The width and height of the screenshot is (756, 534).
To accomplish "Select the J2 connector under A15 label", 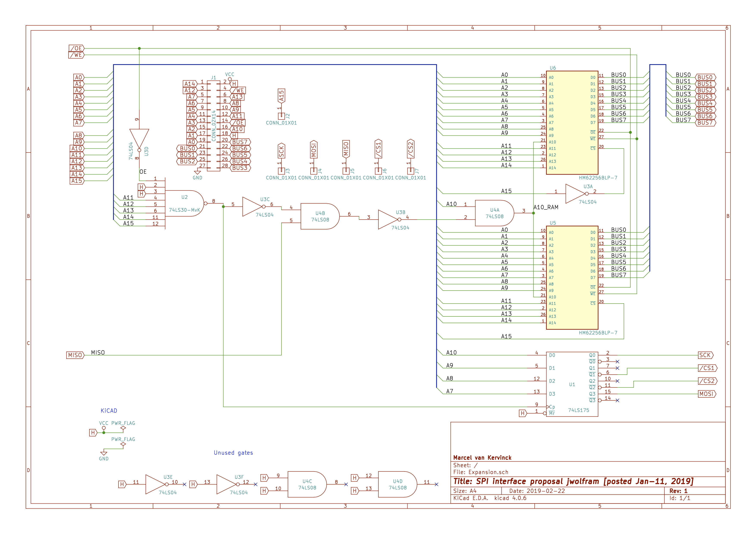I will [281, 116].
